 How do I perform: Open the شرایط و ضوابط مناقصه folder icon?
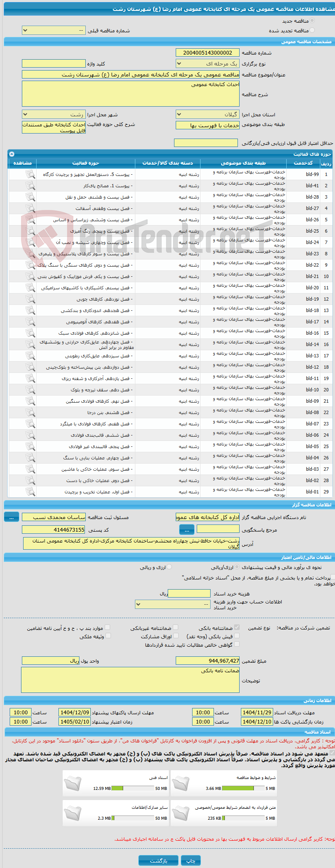coord(180,783)
